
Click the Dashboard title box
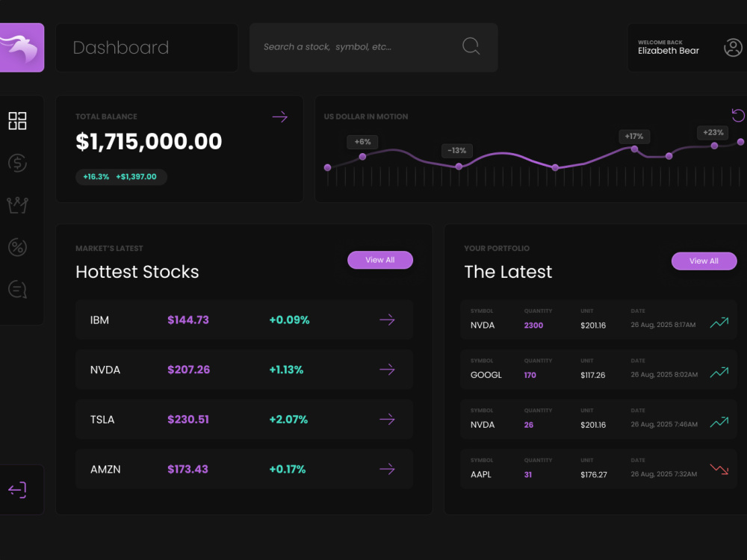[146, 48]
